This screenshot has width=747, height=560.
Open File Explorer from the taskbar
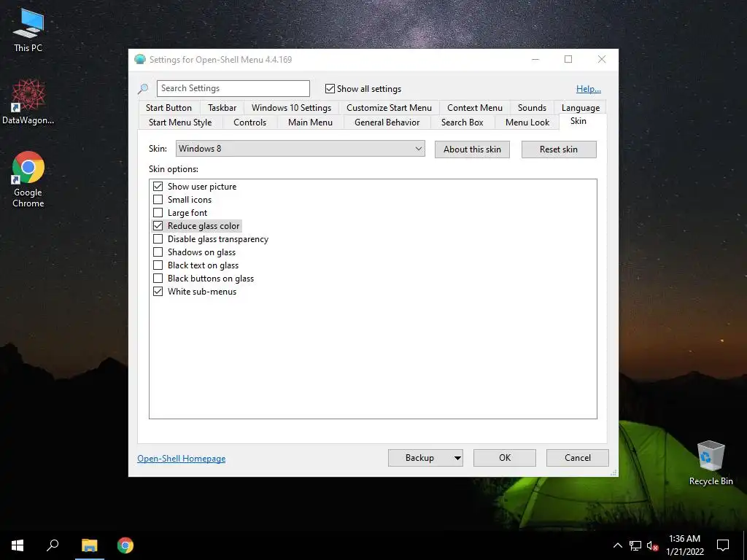[x=89, y=545]
